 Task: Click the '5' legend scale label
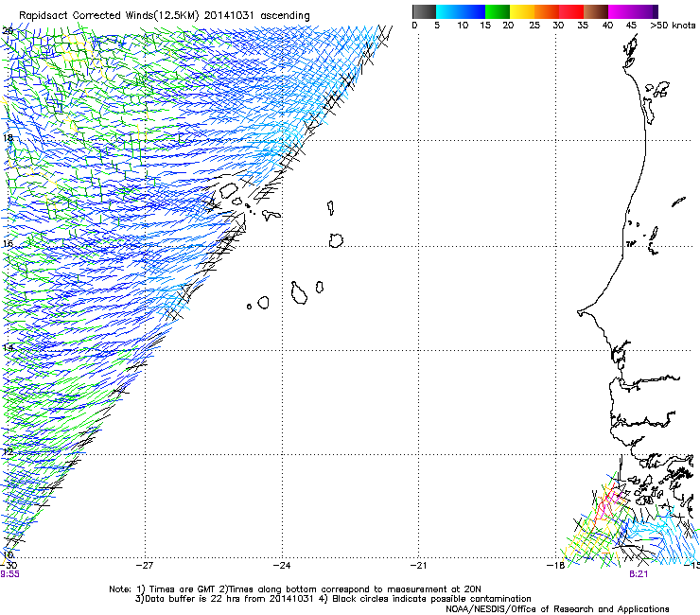(x=437, y=26)
